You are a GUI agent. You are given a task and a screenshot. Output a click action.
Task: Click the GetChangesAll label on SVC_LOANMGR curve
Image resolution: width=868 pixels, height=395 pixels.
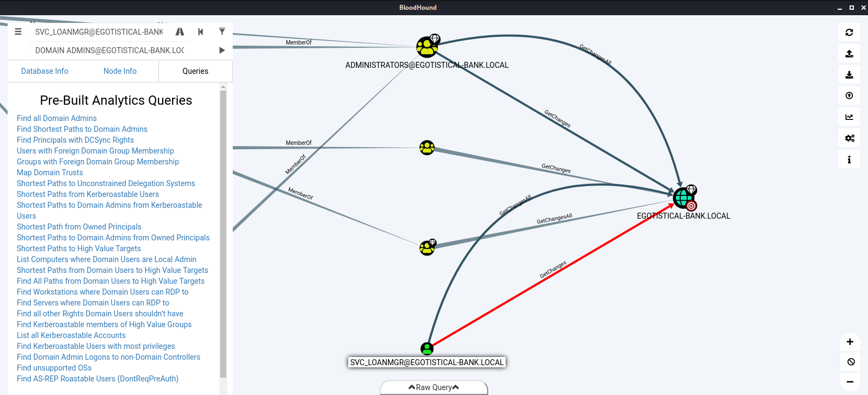point(515,205)
